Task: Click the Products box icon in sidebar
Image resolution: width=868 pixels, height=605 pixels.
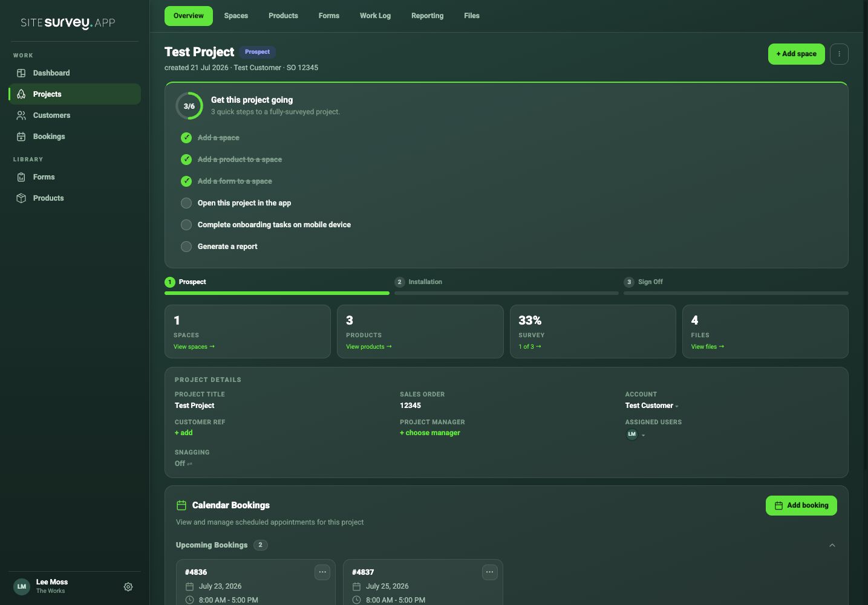Action: click(21, 198)
